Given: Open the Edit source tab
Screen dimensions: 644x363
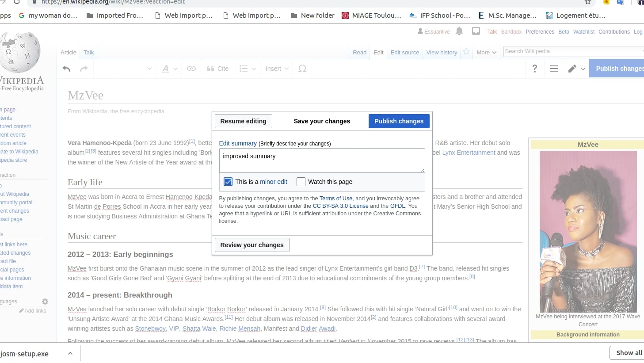Looking at the screenshot, I should coord(405,53).
